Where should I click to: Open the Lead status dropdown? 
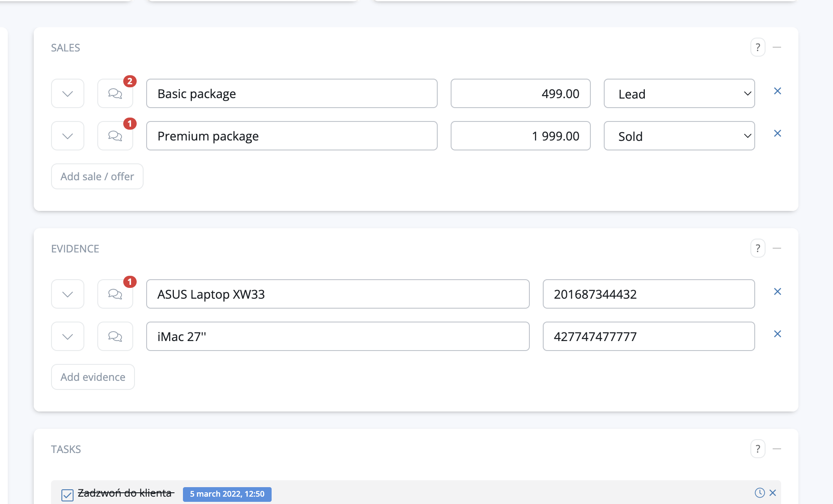pos(679,93)
